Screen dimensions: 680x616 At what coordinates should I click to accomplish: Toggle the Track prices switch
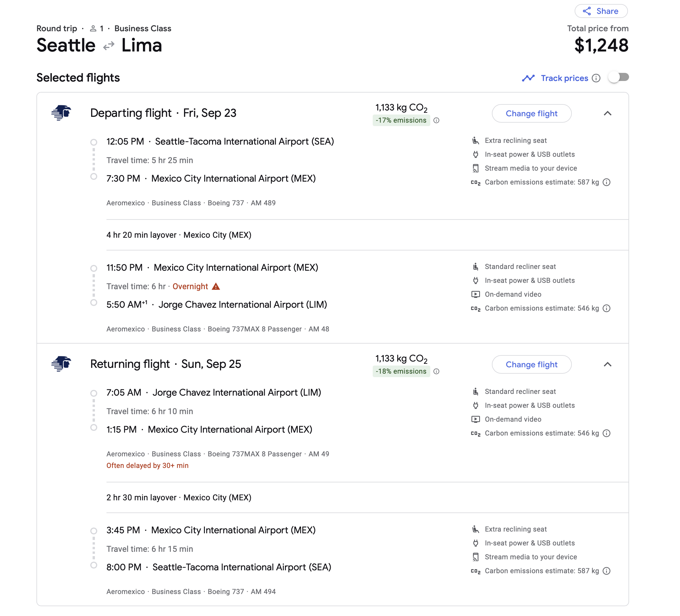click(618, 78)
